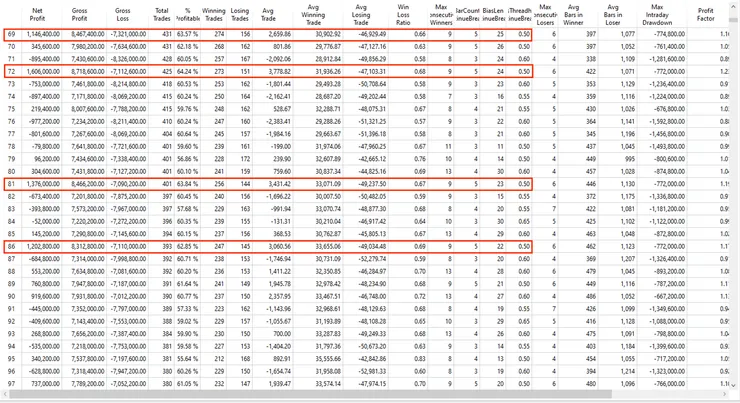
Task: Click net profit 1,376,000.00 in row 81
Action: [x=43, y=184]
